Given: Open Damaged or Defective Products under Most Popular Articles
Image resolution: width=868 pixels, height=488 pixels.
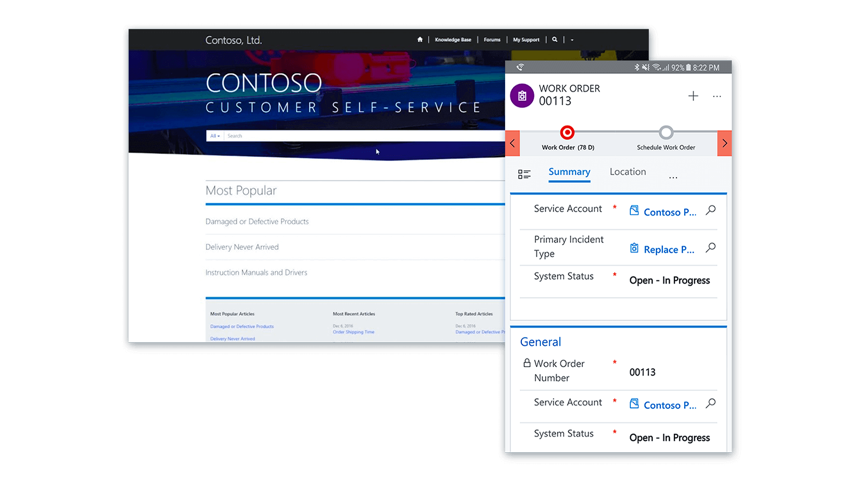Looking at the screenshot, I should [242, 326].
